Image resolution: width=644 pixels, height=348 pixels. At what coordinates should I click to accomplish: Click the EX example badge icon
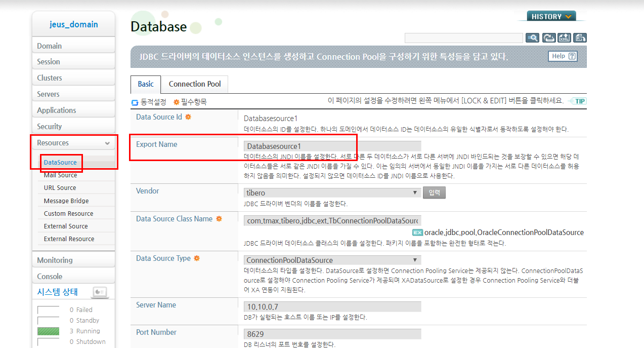tap(417, 233)
